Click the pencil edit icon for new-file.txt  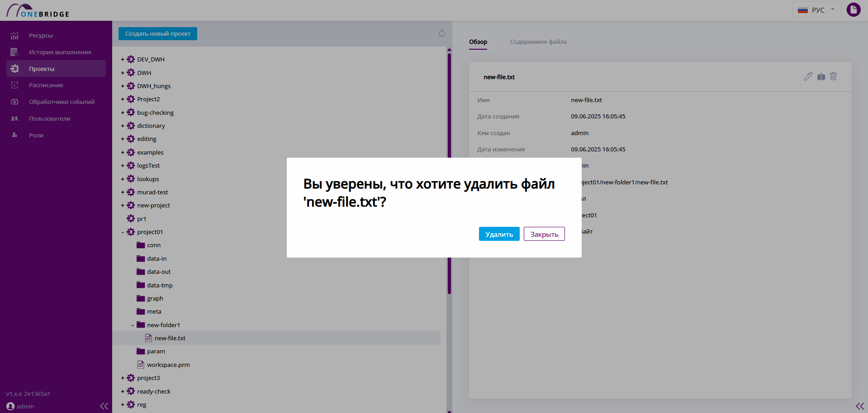click(x=808, y=76)
